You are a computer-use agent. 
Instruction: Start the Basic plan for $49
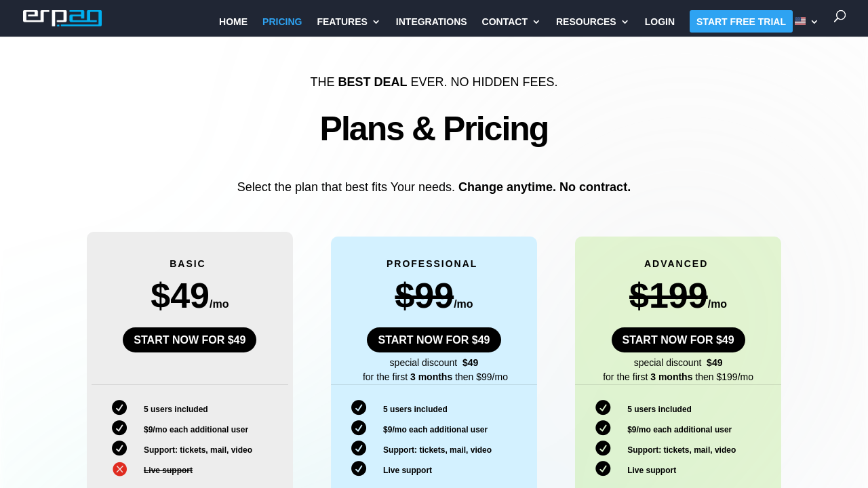click(190, 340)
